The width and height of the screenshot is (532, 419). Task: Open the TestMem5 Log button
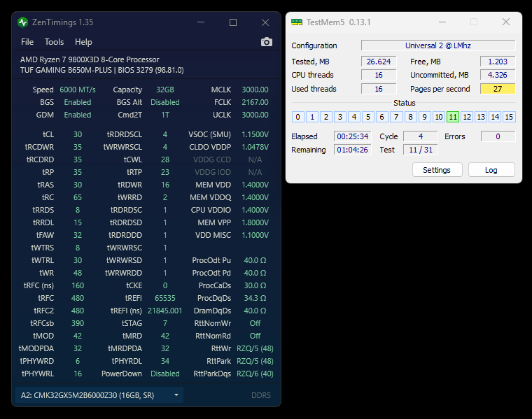(x=491, y=170)
